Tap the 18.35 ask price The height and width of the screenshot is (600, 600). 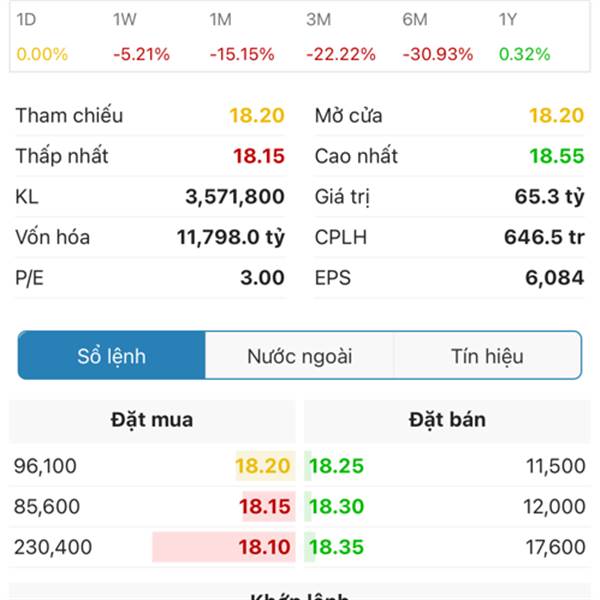(x=336, y=547)
